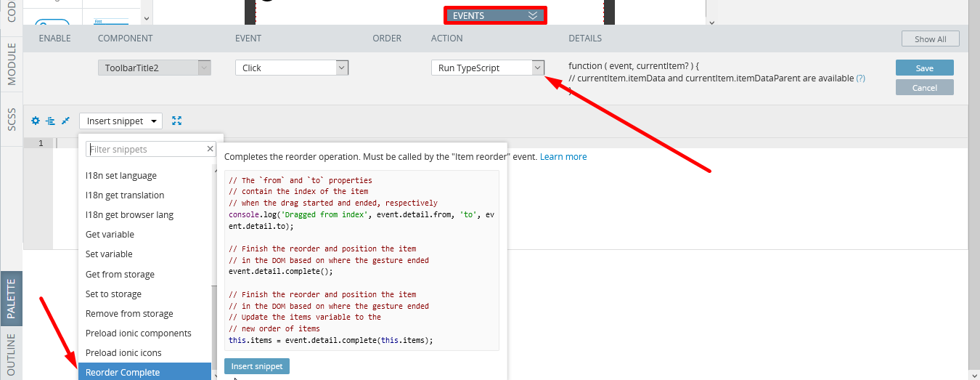Switch to the MODULE side tab
This screenshot has width=980, height=380.
tap(12, 64)
